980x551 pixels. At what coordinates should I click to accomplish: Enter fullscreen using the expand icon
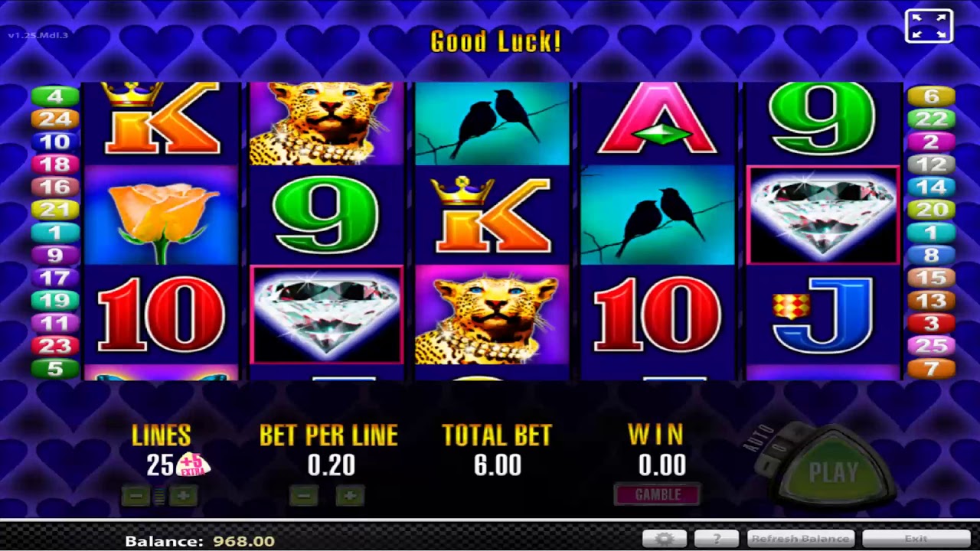coord(929,26)
